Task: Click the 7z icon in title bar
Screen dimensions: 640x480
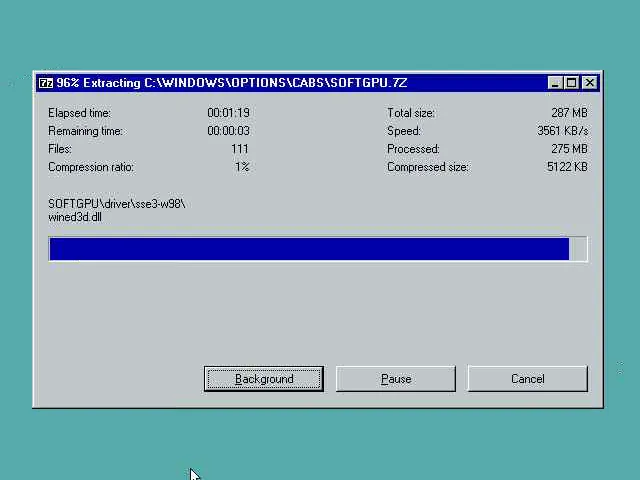Action: pos(46,83)
